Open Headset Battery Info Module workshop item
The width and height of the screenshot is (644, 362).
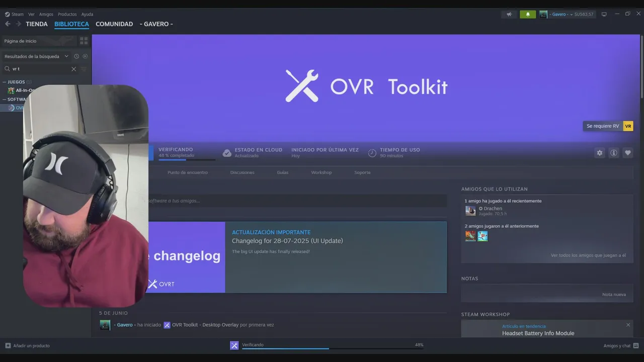pyautogui.click(x=538, y=333)
